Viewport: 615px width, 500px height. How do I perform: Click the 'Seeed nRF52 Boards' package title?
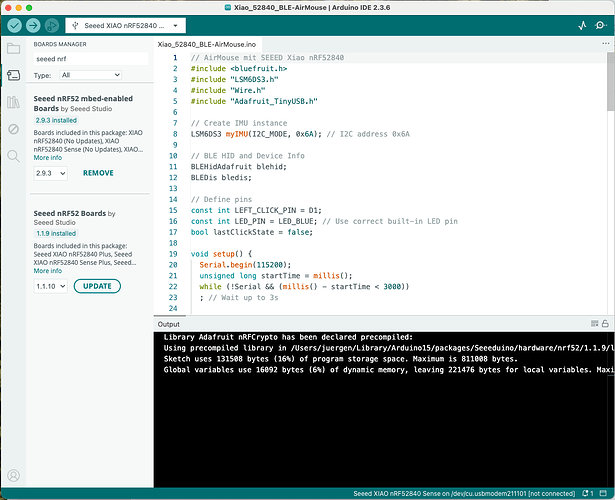pyautogui.click(x=70, y=214)
